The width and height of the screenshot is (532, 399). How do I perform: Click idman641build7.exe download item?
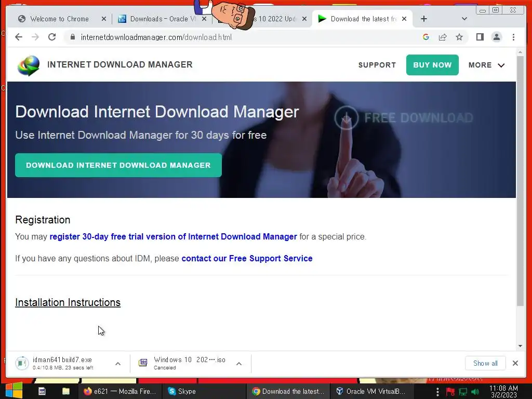tap(62, 363)
